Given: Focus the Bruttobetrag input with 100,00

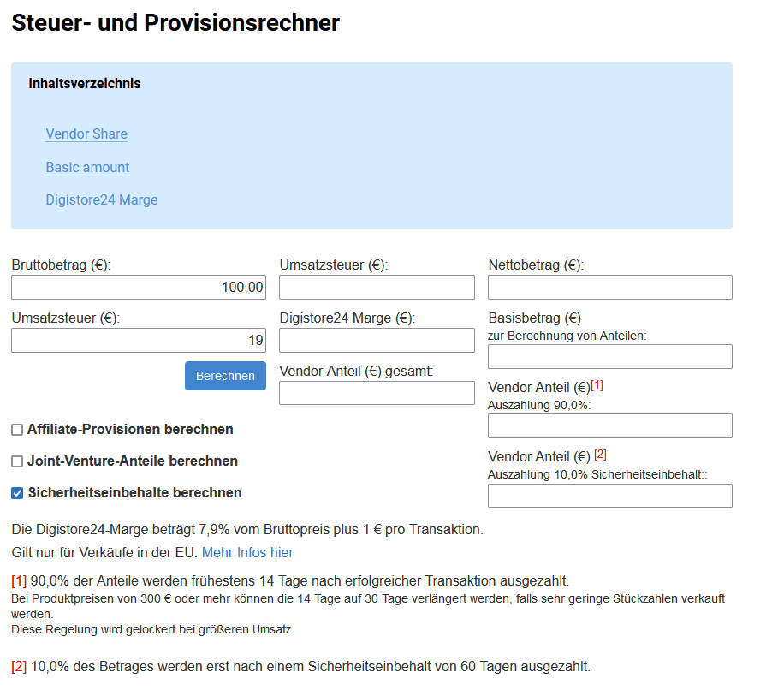Looking at the screenshot, I should [x=139, y=287].
